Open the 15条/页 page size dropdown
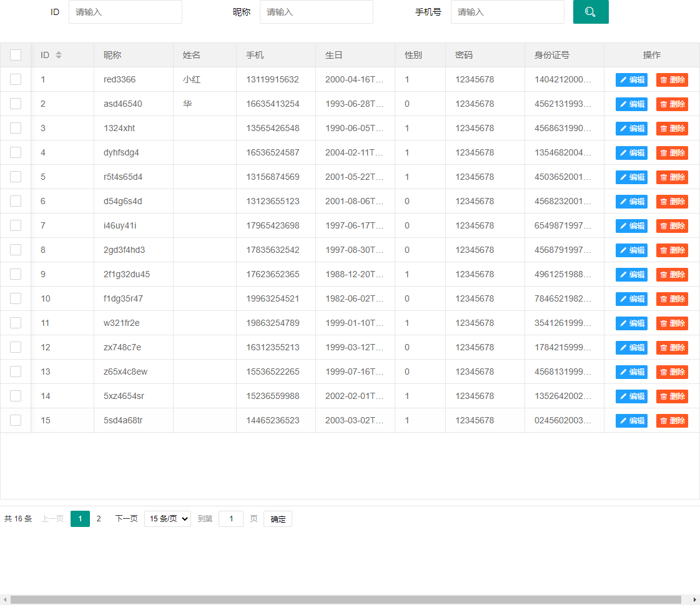The image size is (700, 605). (x=167, y=519)
